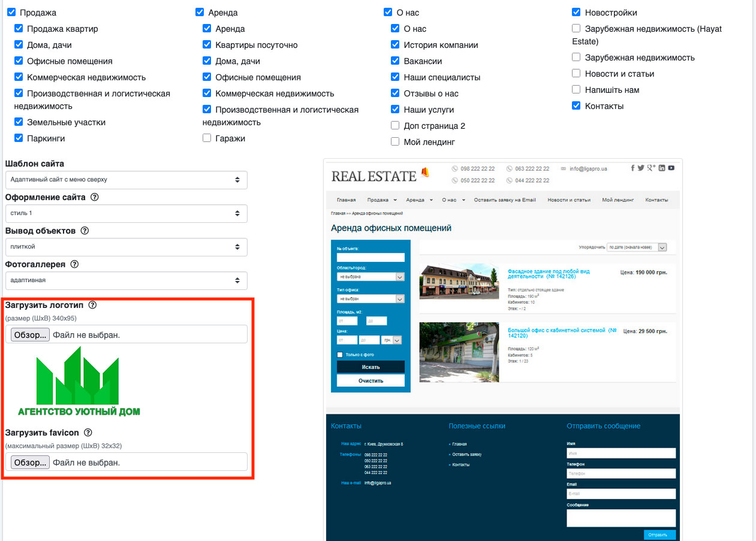Click YouTube icon in site preview header
This screenshot has width=756, height=541.
click(x=671, y=168)
